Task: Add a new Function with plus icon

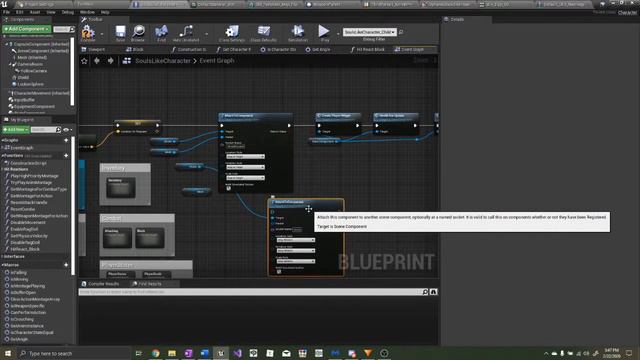Action: (x=66, y=156)
